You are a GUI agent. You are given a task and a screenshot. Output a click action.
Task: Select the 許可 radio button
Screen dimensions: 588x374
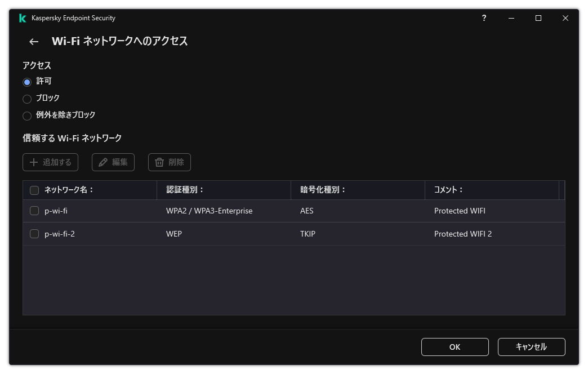click(x=27, y=81)
